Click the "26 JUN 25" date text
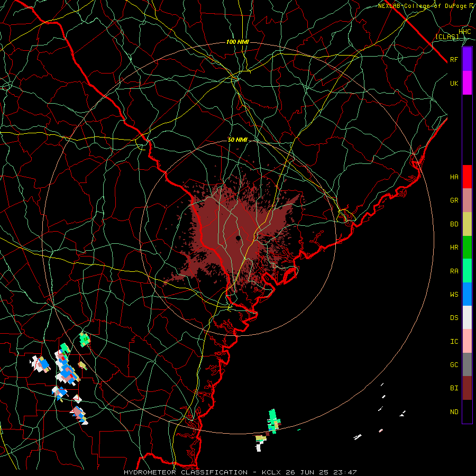The image size is (476, 476). 309,472
